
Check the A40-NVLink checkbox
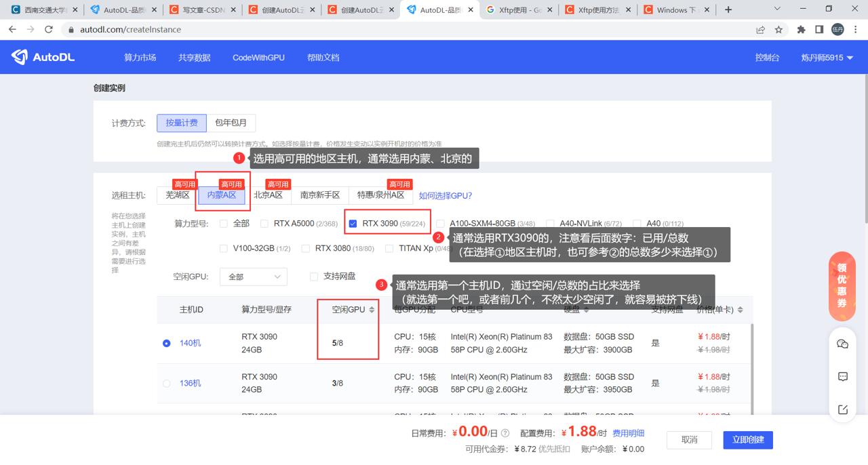coord(550,224)
